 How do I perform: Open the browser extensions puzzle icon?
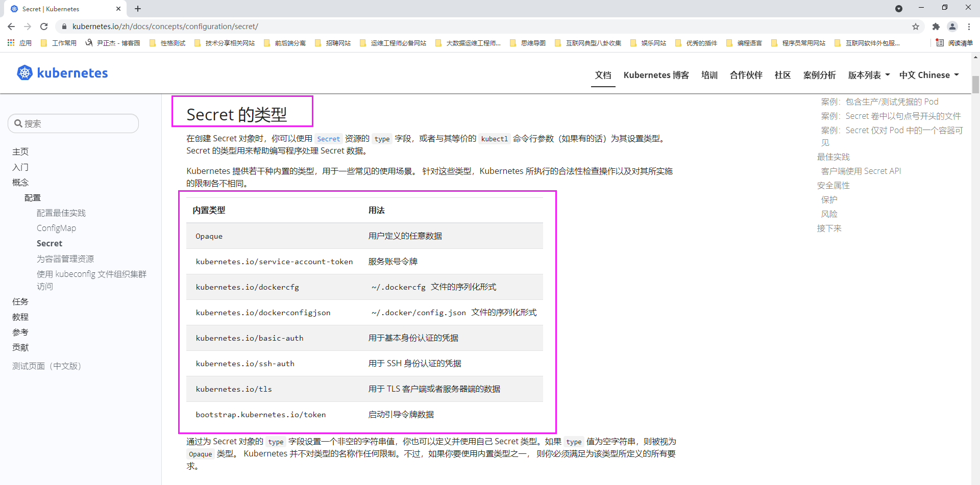[x=936, y=27]
